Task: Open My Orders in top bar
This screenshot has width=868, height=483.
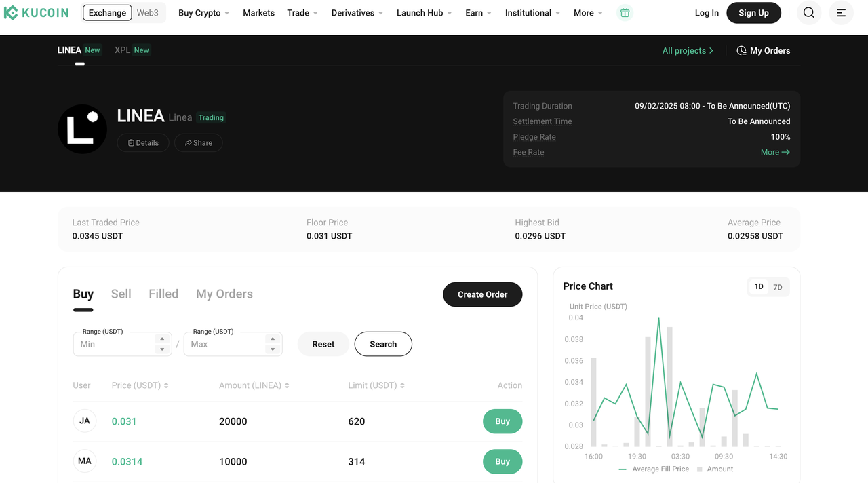Action: (x=763, y=51)
